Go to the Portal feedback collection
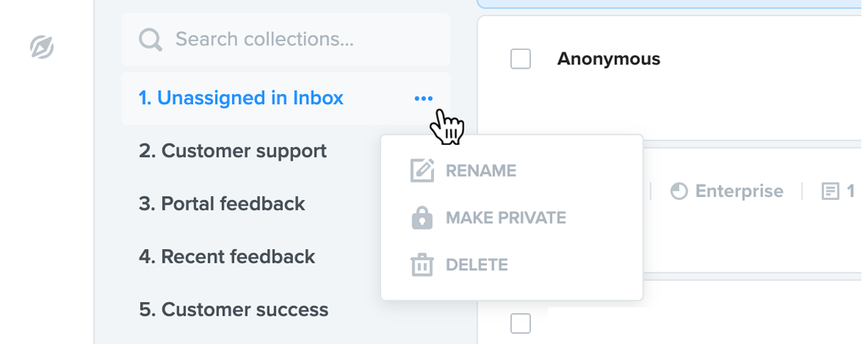868x344 pixels. [221, 204]
